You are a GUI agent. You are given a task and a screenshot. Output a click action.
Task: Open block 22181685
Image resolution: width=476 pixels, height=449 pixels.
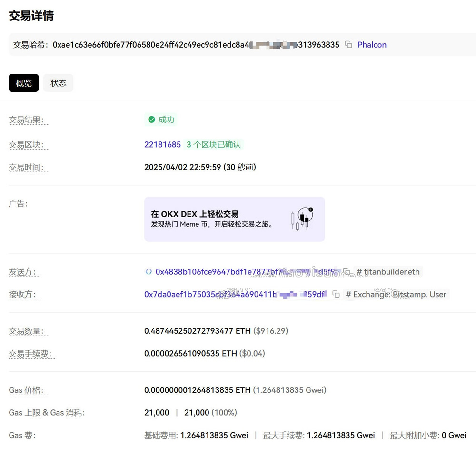click(x=162, y=144)
